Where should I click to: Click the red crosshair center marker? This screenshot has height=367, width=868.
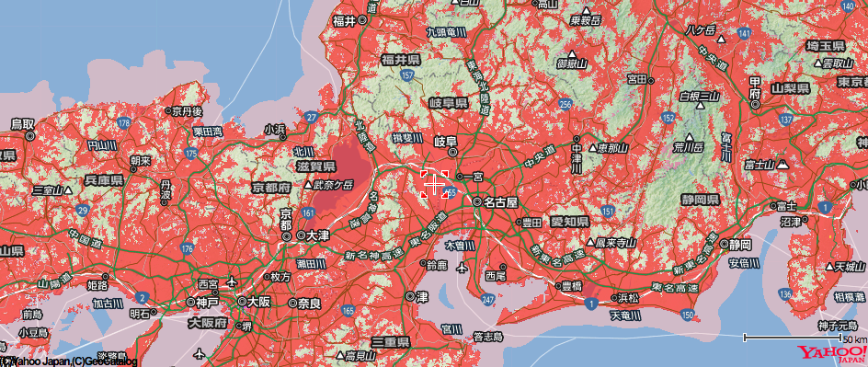pos(434,184)
